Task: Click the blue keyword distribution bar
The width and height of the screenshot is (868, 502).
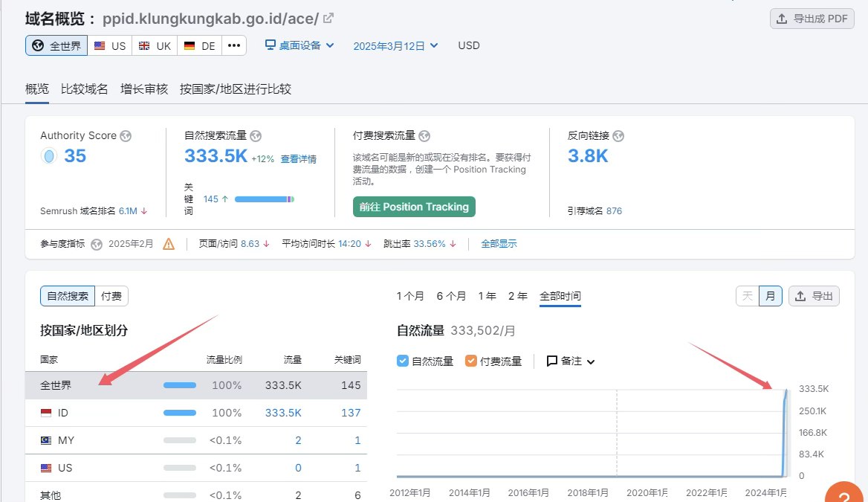Action: 264,199
